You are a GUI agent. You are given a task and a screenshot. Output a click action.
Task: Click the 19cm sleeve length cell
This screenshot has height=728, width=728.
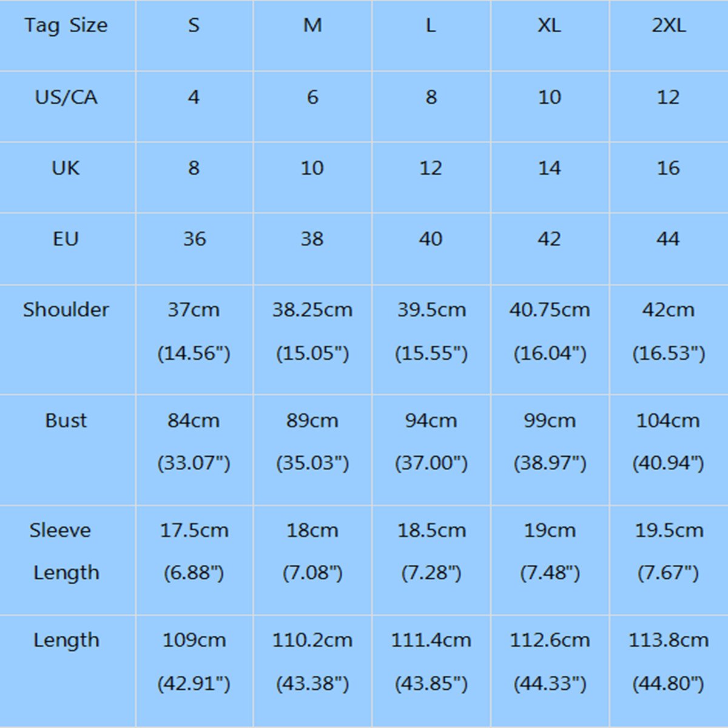(x=550, y=531)
